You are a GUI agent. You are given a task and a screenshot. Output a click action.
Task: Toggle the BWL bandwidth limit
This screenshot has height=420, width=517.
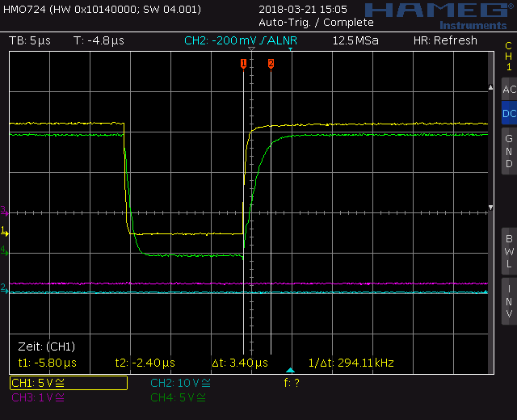tap(509, 251)
